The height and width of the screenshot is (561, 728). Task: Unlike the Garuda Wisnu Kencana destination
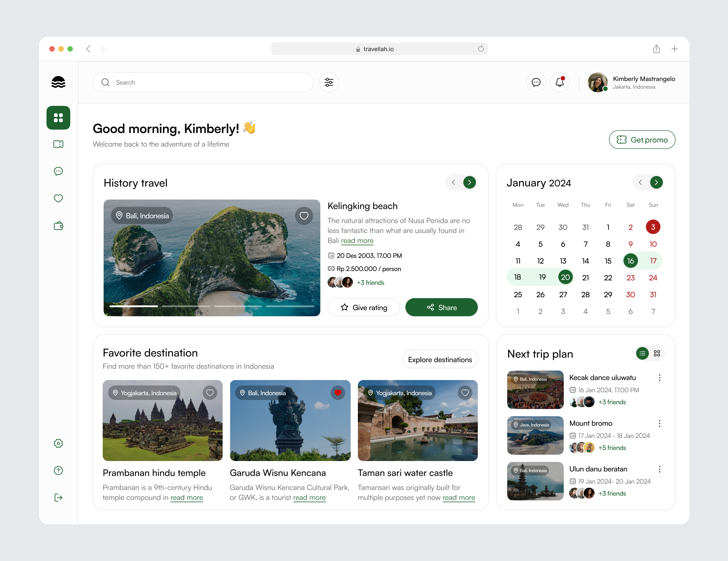(338, 393)
